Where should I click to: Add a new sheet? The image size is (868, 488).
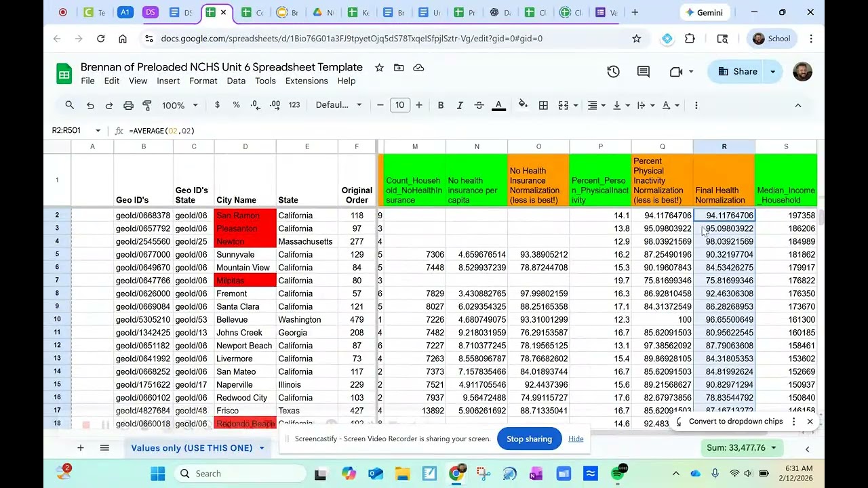80,448
